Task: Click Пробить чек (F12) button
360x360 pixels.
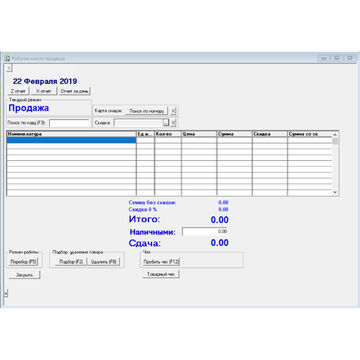Action: coord(161,262)
